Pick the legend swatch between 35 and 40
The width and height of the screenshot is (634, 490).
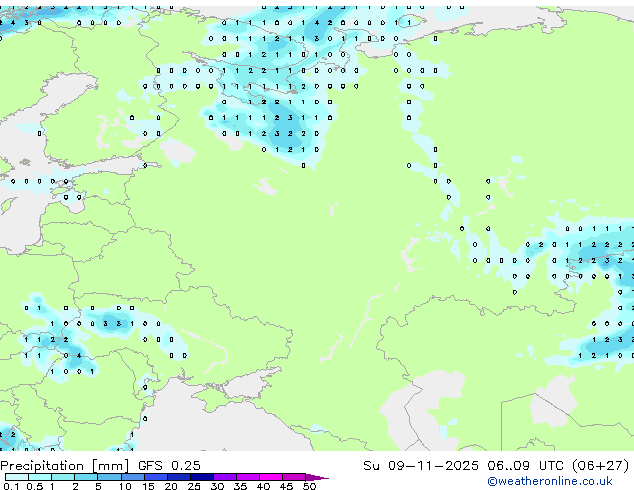(x=248, y=477)
